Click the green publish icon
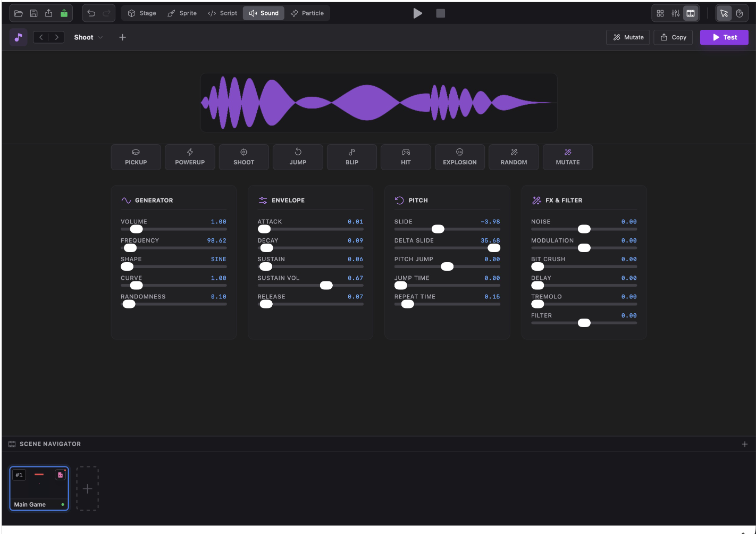The width and height of the screenshot is (756, 534). (64, 13)
